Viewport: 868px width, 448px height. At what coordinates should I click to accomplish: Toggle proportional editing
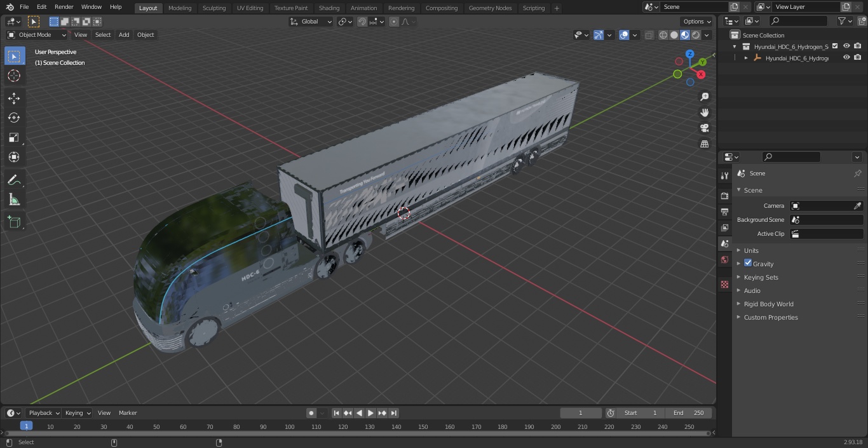click(394, 22)
